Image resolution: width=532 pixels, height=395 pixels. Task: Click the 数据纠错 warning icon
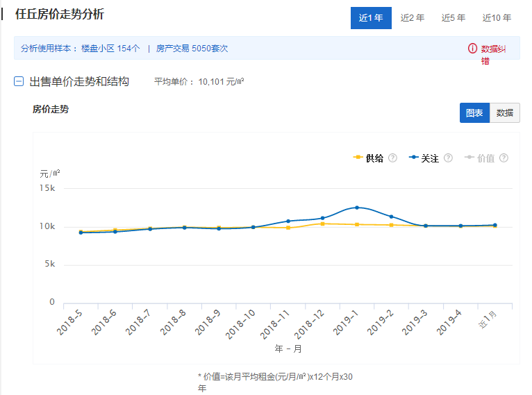point(472,49)
